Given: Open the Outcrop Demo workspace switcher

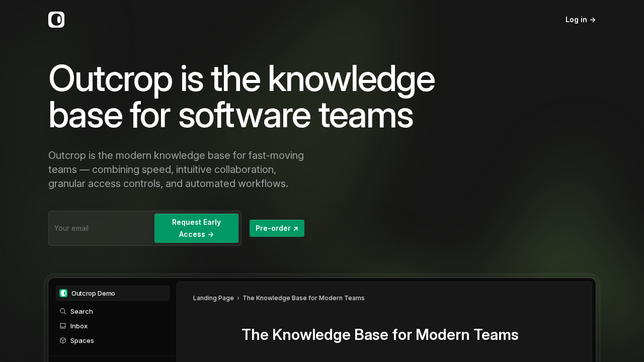Looking at the screenshot, I should tap(113, 293).
